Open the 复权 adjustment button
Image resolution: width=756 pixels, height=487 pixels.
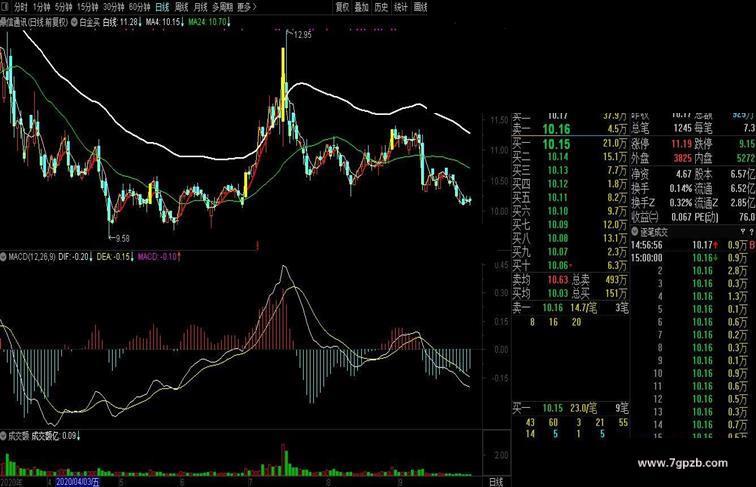[x=342, y=7]
